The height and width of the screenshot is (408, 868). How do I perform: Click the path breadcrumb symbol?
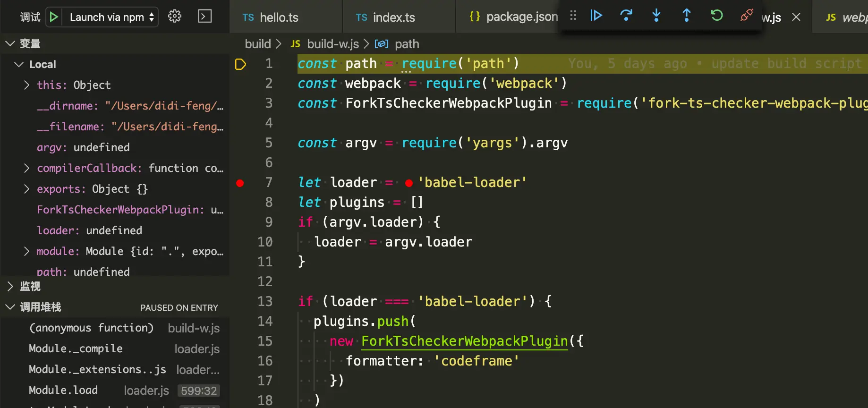pos(407,44)
